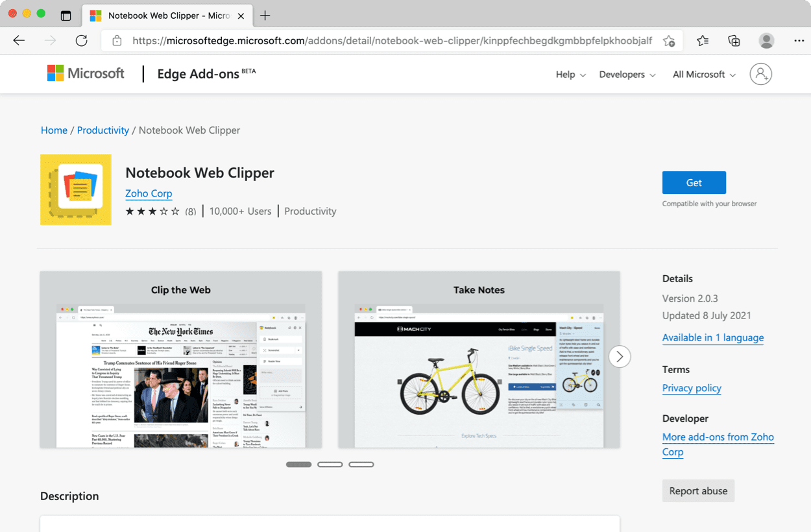Reload the current page
The width and height of the screenshot is (811, 532).
81,40
